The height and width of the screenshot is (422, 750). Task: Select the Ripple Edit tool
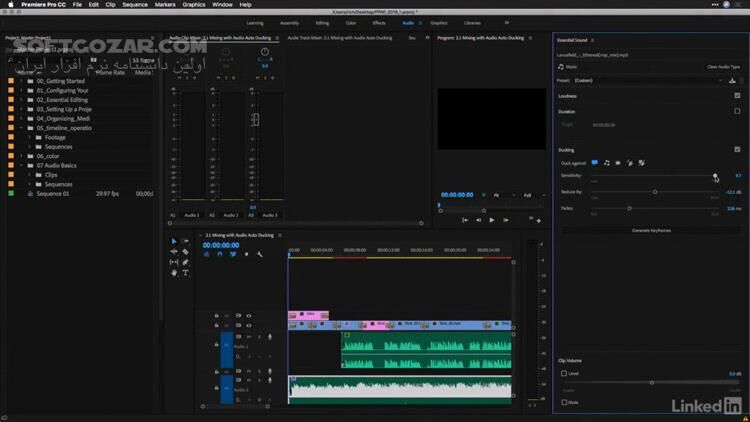[x=174, y=252]
